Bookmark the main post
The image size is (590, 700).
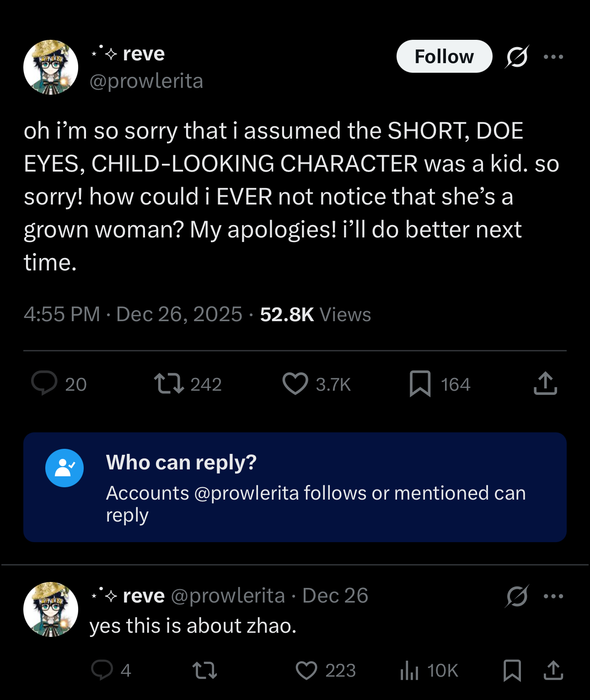(x=420, y=383)
